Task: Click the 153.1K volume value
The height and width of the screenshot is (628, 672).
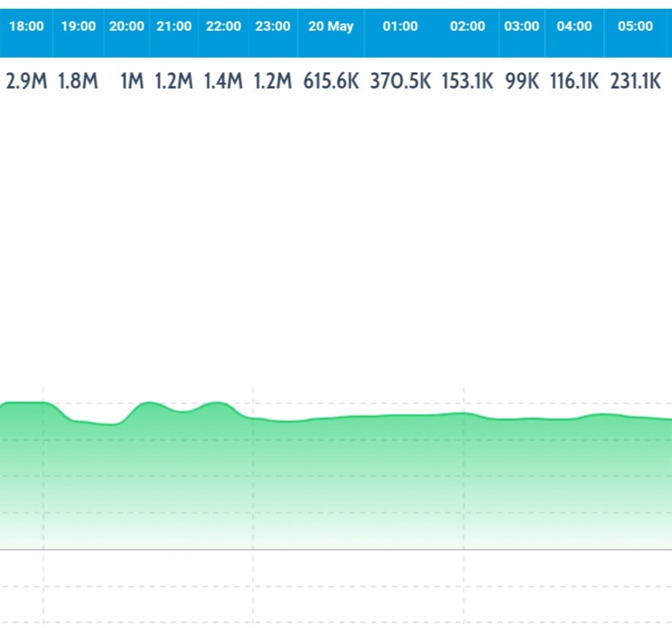Action: click(467, 81)
